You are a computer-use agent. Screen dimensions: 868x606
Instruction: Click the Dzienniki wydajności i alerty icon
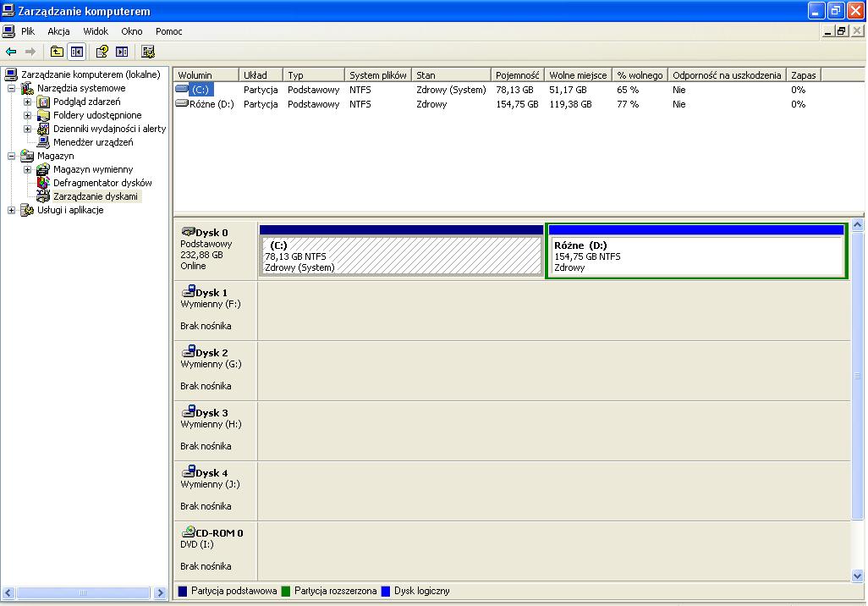43,129
